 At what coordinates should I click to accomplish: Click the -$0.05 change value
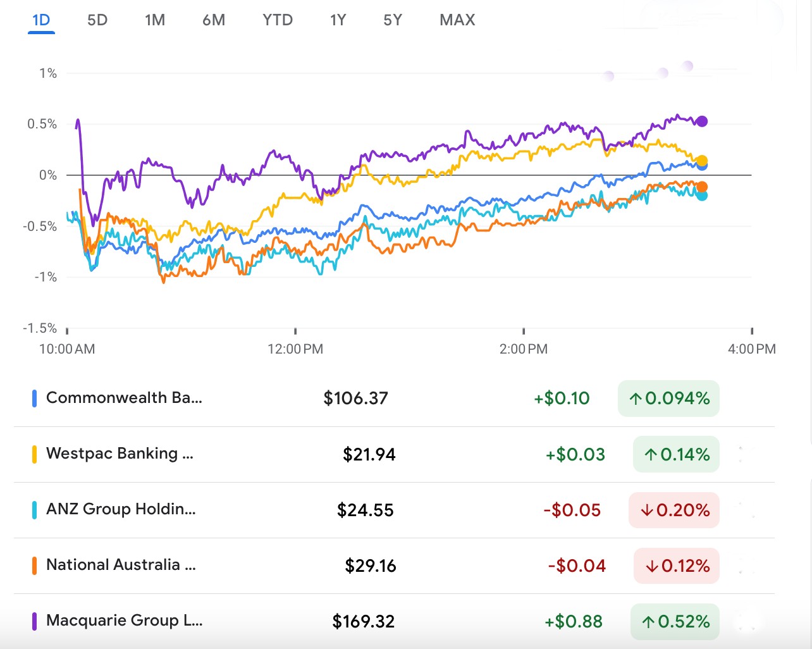[x=572, y=510]
